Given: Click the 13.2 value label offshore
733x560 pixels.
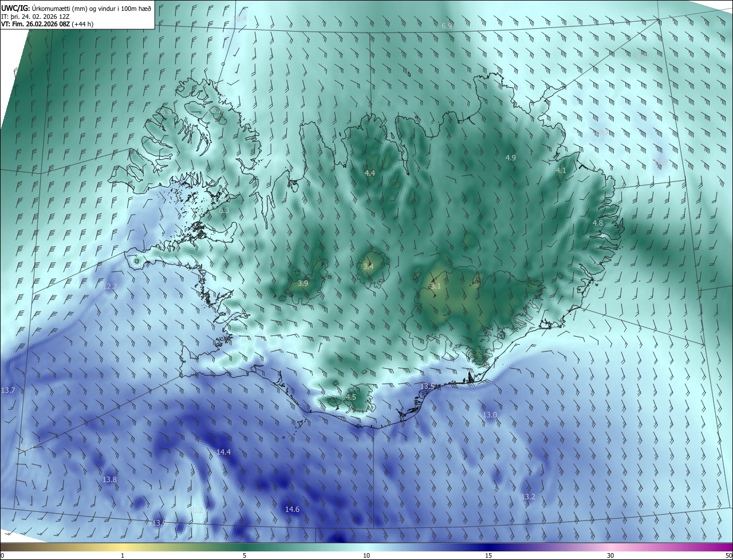Looking at the screenshot, I should (528, 496).
